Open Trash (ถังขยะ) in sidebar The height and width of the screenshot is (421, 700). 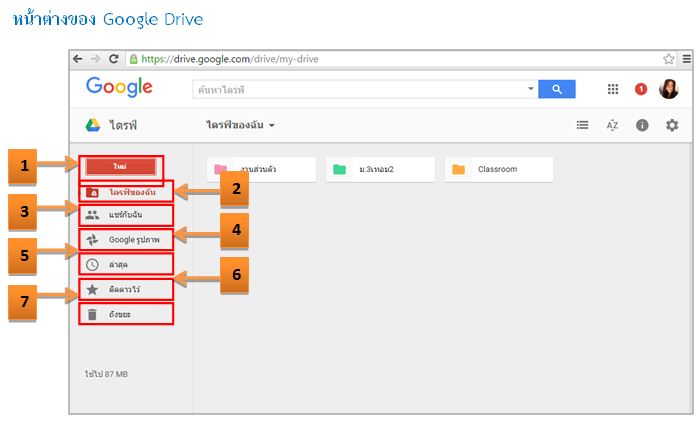(x=126, y=314)
